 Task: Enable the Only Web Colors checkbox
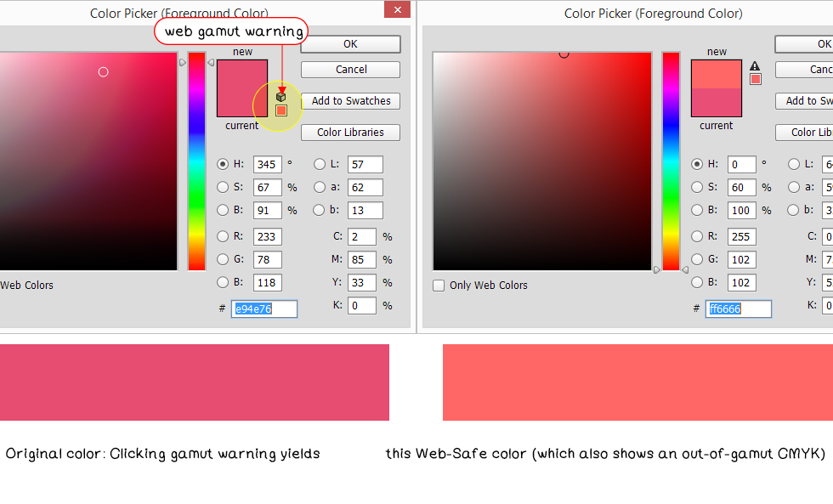439,286
